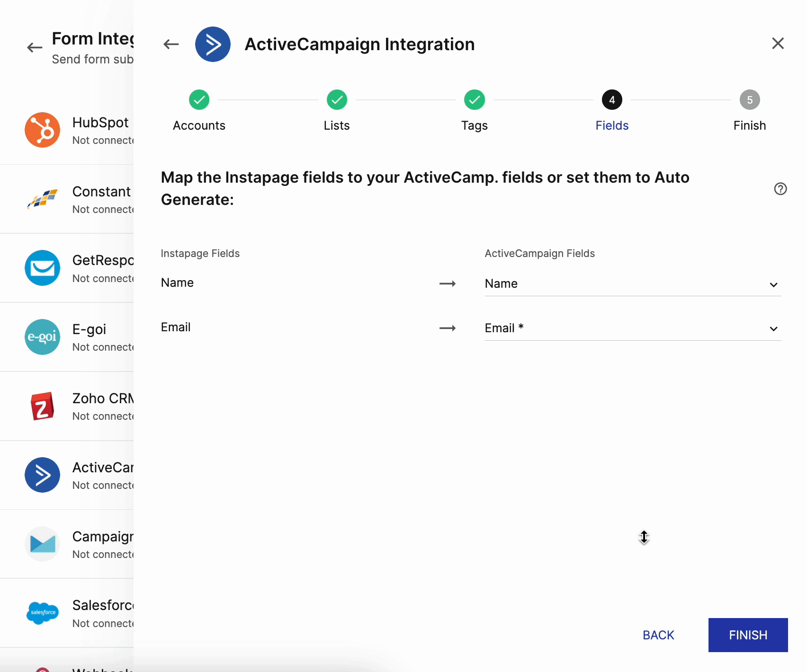
Task: Close the ActiveCampaign Integration panel
Action: coord(778,44)
